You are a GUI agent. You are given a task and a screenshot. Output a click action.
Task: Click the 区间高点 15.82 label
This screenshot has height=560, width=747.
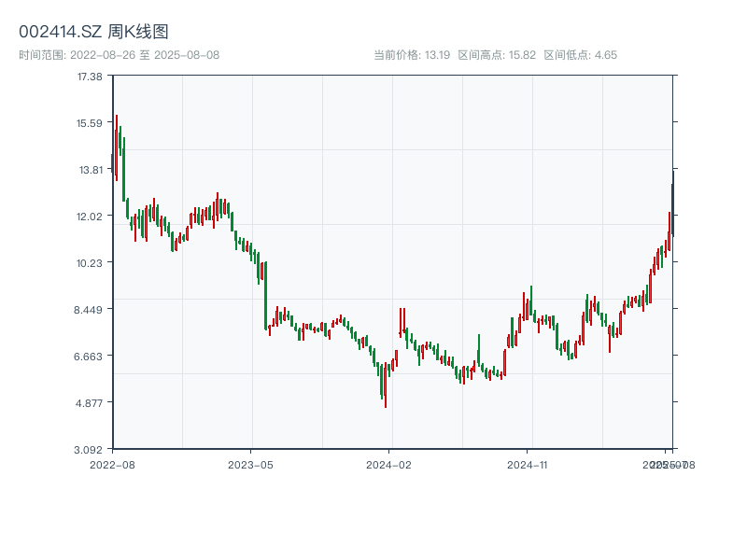pos(497,55)
